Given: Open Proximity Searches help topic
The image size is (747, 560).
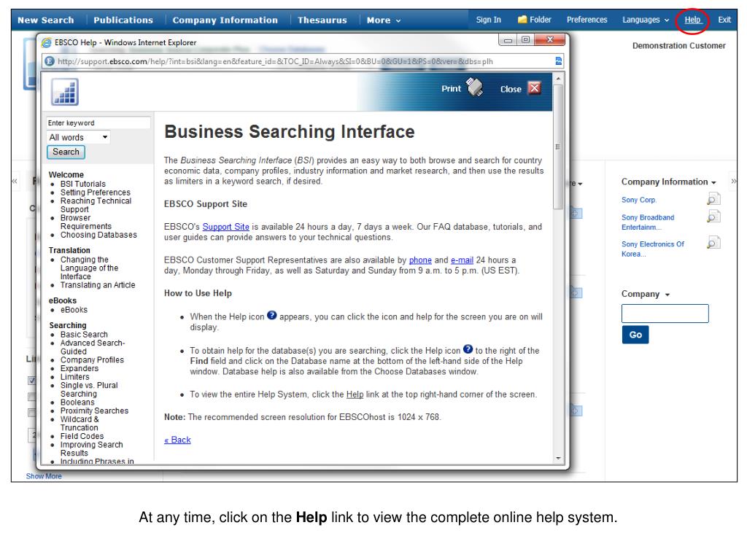Looking at the screenshot, I should (x=94, y=411).
